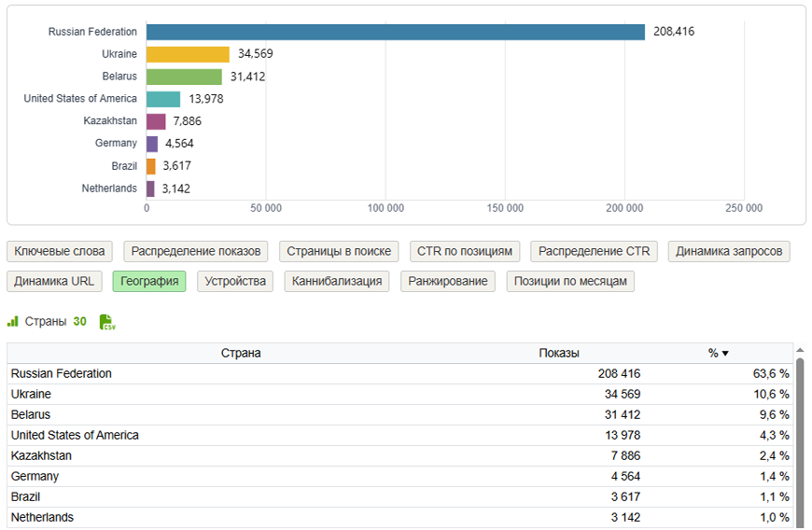Screen dimensions: 812x530
Task: Switch to Распределение показов tab
Action: point(196,251)
